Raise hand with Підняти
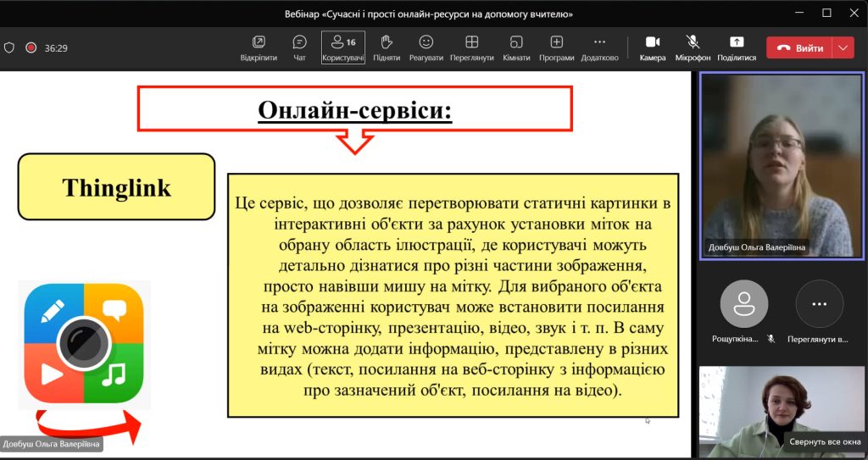This screenshot has height=460, width=868. pyautogui.click(x=387, y=48)
